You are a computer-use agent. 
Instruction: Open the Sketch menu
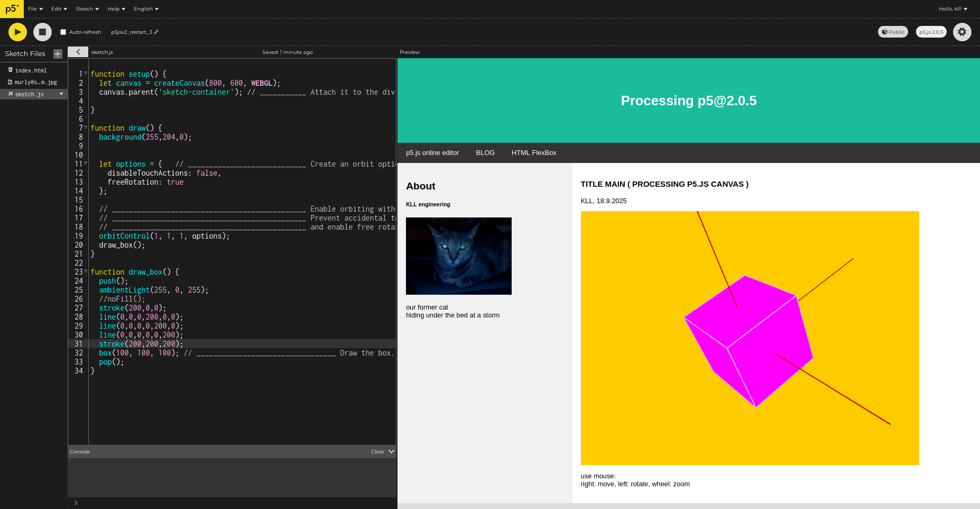click(87, 9)
